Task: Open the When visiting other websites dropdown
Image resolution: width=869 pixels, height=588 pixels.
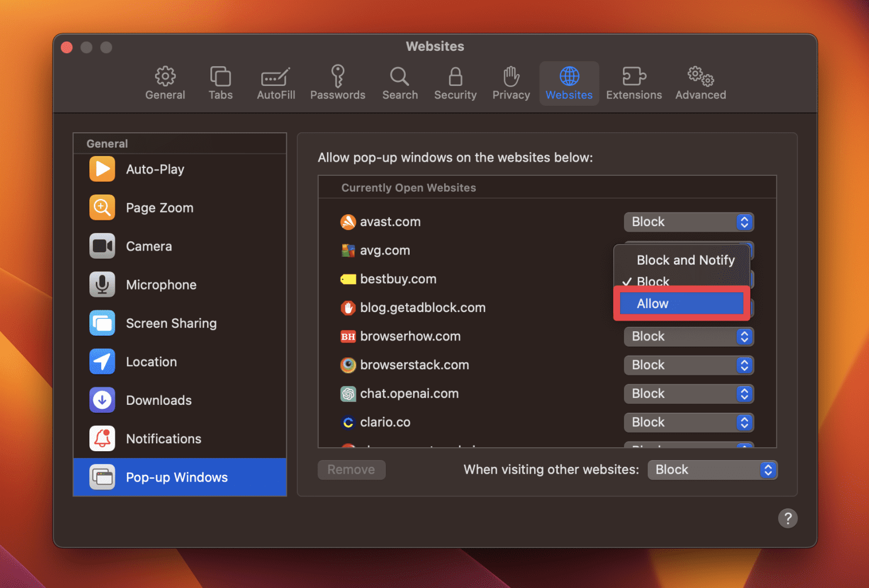Action: [x=712, y=469]
